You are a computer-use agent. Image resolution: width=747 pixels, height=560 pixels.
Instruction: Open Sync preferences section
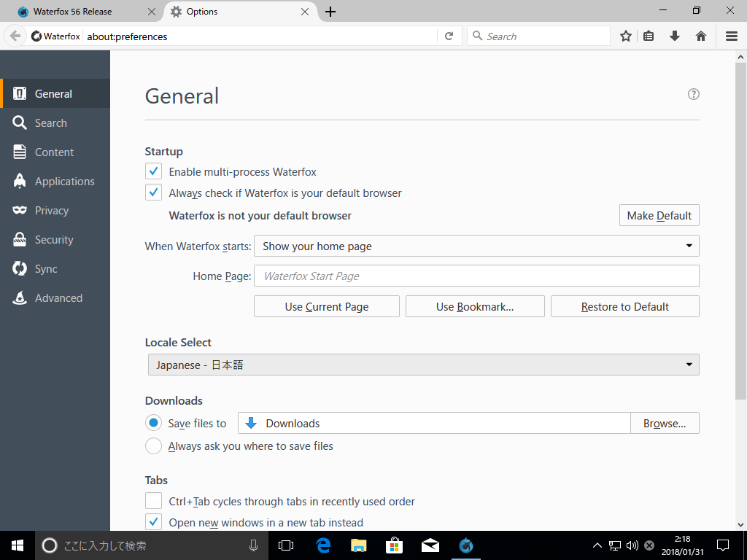55,268
